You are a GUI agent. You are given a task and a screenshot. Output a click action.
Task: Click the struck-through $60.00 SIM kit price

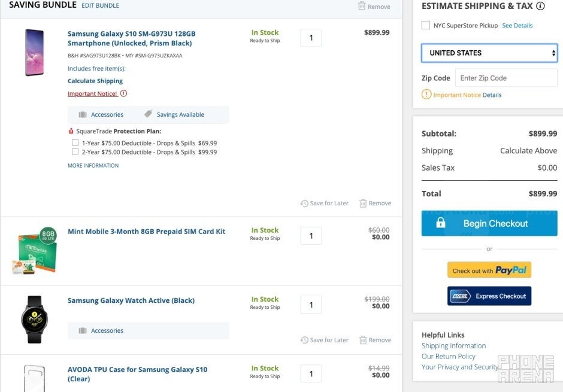coord(379,230)
